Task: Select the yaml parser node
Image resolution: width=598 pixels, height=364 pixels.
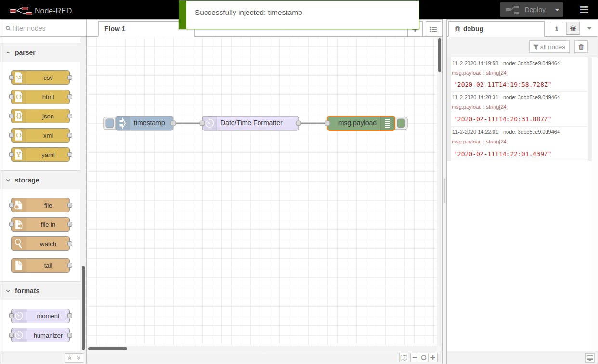Action: (x=40, y=155)
